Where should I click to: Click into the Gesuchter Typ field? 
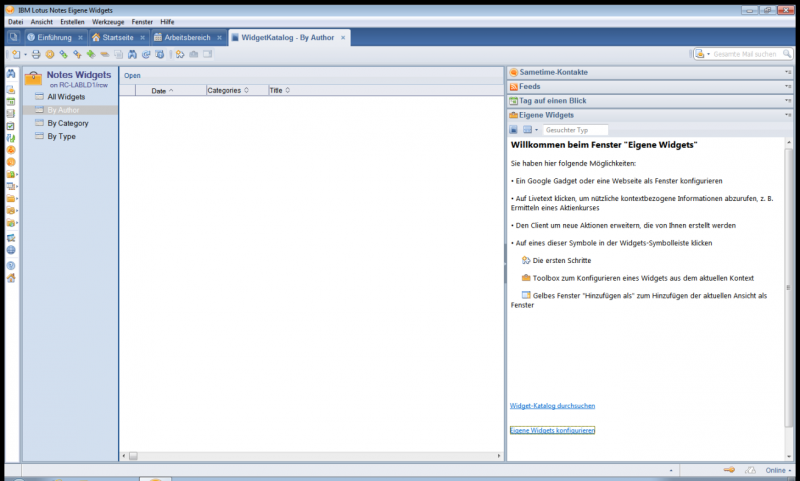pos(575,130)
